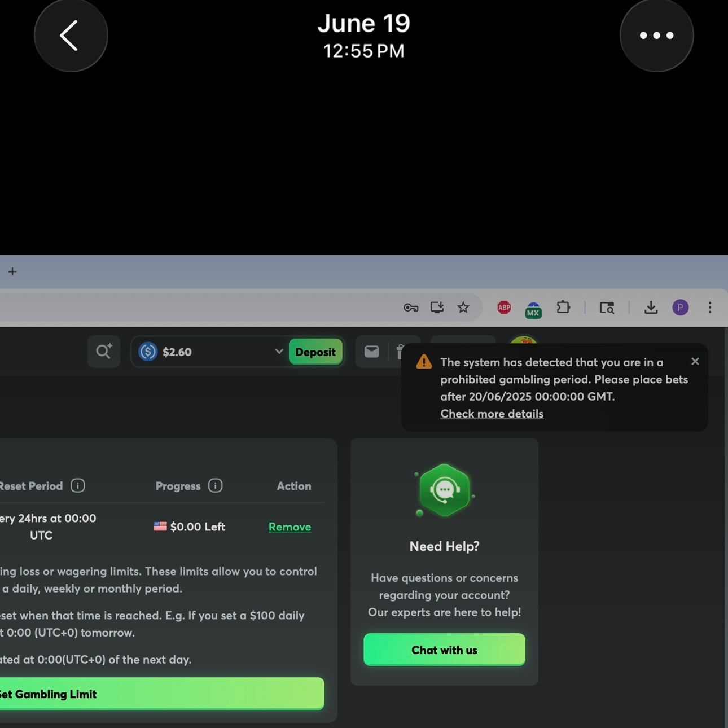This screenshot has width=728, height=728.
Task: Click Remove for the daily limit
Action: pyautogui.click(x=290, y=527)
